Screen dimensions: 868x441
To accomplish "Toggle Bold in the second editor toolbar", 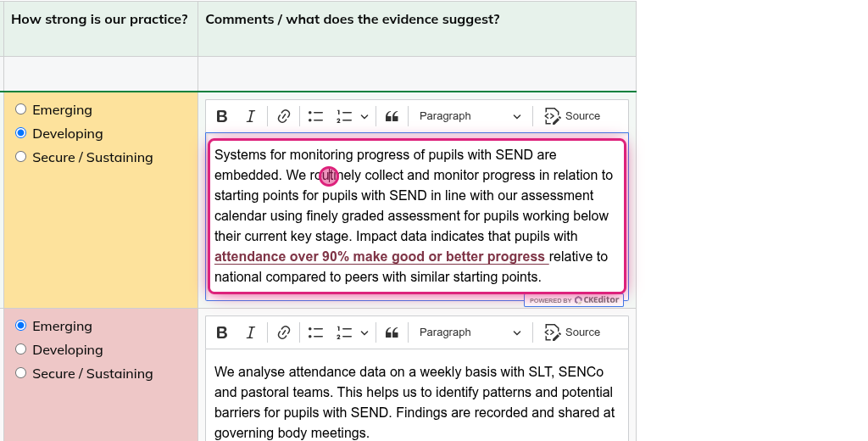I will pos(222,332).
